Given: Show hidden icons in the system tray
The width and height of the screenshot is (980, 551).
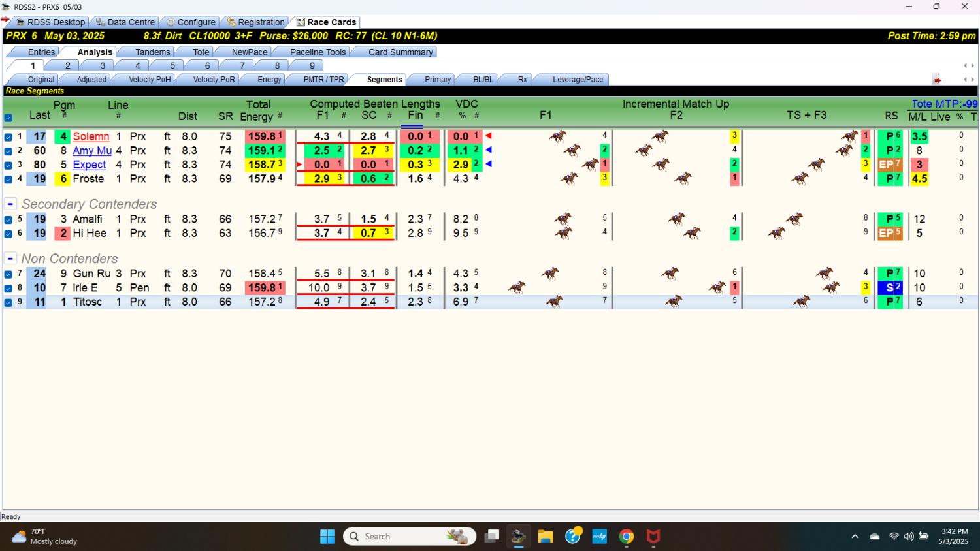Looking at the screenshot, I should click(x=855, y=537).
